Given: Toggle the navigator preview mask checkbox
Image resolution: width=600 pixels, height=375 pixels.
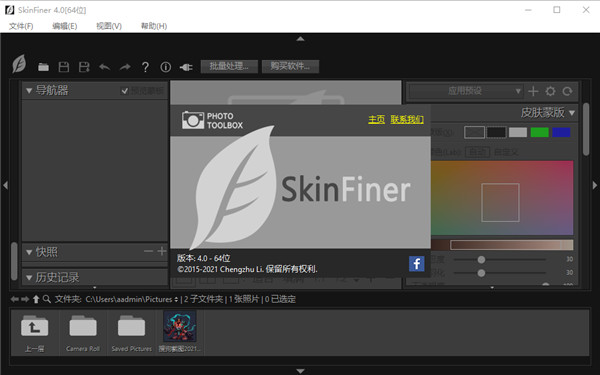Looking at the screenshot, I should coord(124,91).
